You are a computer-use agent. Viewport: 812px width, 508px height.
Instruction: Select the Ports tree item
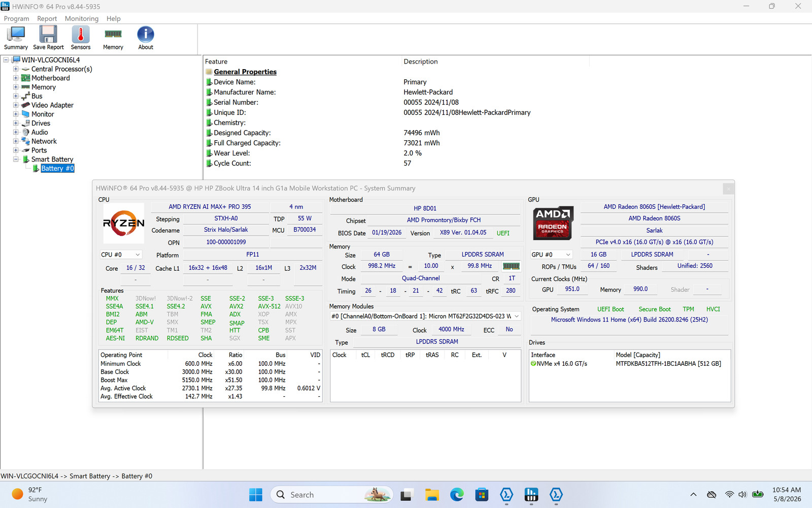(x=39, y=150)
